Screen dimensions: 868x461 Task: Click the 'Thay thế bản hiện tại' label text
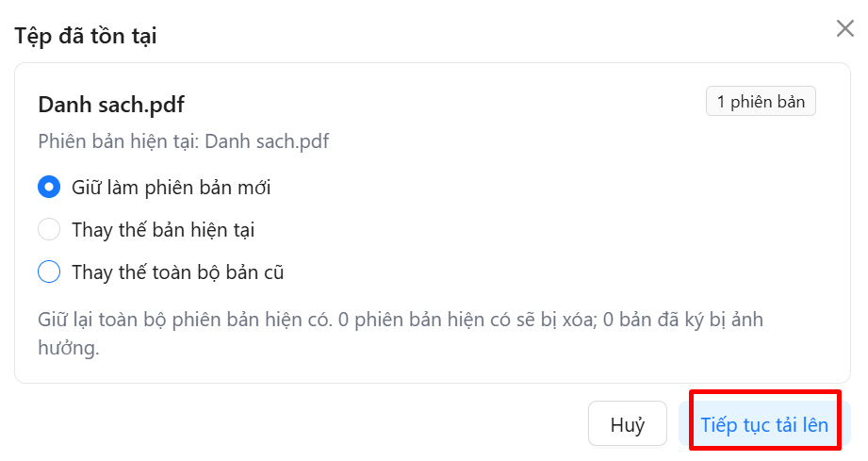163,230
